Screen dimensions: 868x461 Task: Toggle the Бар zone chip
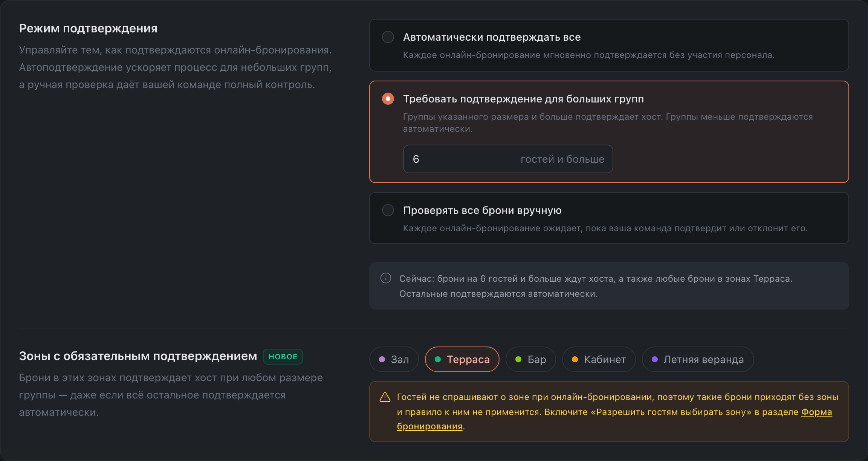tap(530, 359)
